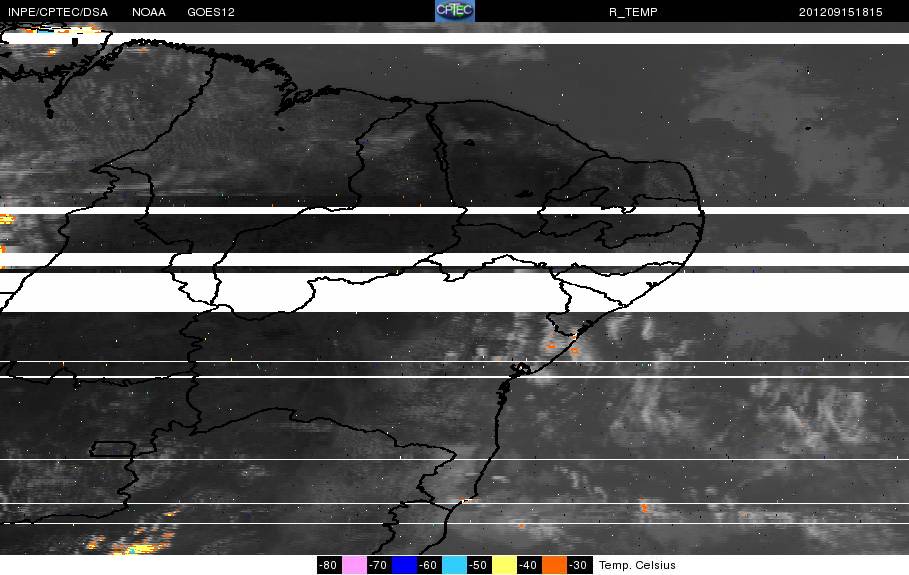Click the -80 legend value
Image resolution: width=909 pixels, height=575 pixels.
[x=328, y=565]
